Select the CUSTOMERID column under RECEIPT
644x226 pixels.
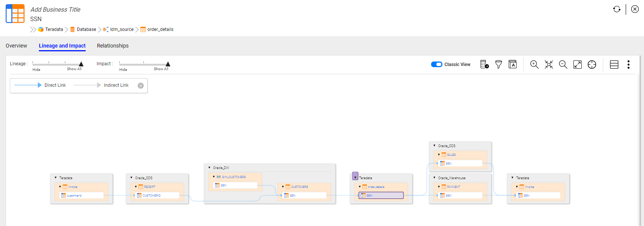[x=157, y=195]
